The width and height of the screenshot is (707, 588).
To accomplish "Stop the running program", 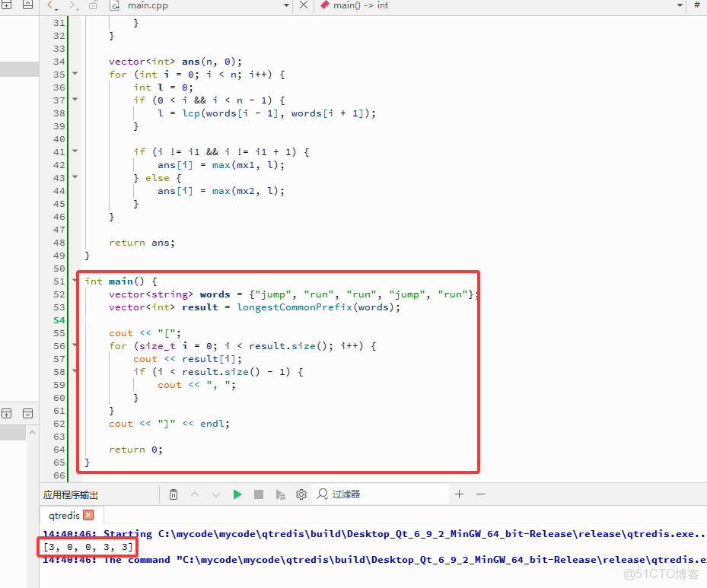I will point(259,494).
